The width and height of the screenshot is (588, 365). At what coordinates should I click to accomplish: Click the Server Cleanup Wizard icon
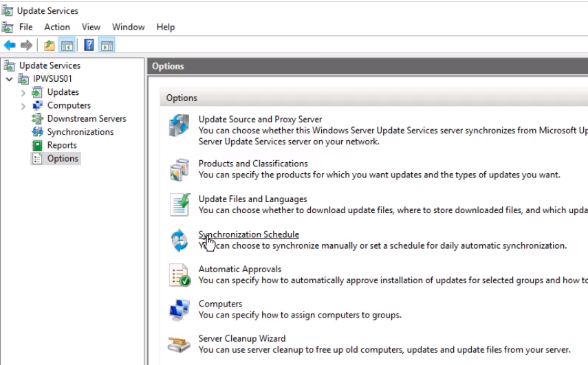(x=179, y=344)
